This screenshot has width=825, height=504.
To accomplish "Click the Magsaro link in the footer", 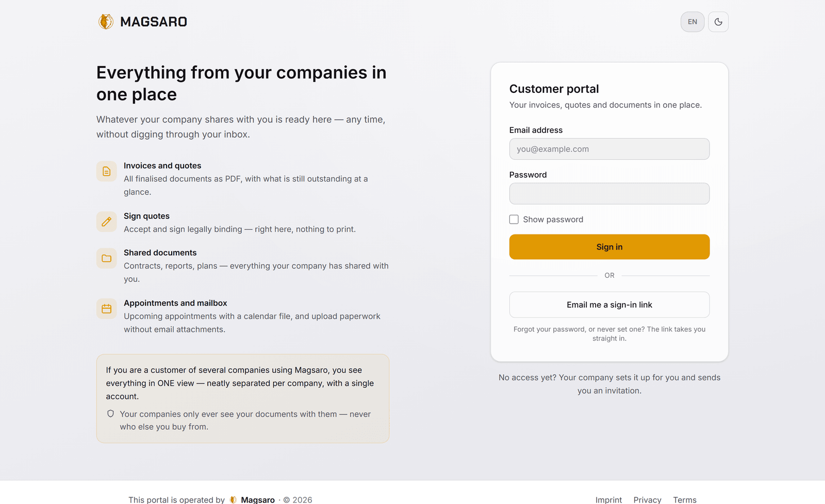I will click(x=258, y=499).
